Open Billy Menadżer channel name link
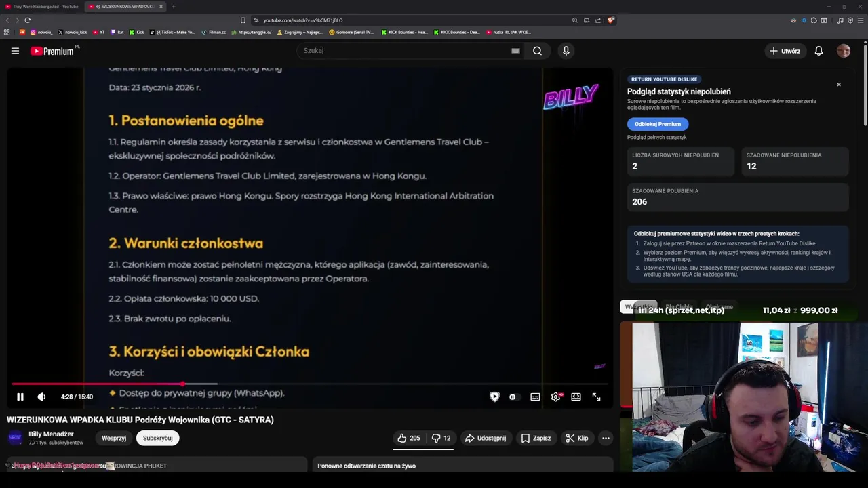 pos(51,434)
